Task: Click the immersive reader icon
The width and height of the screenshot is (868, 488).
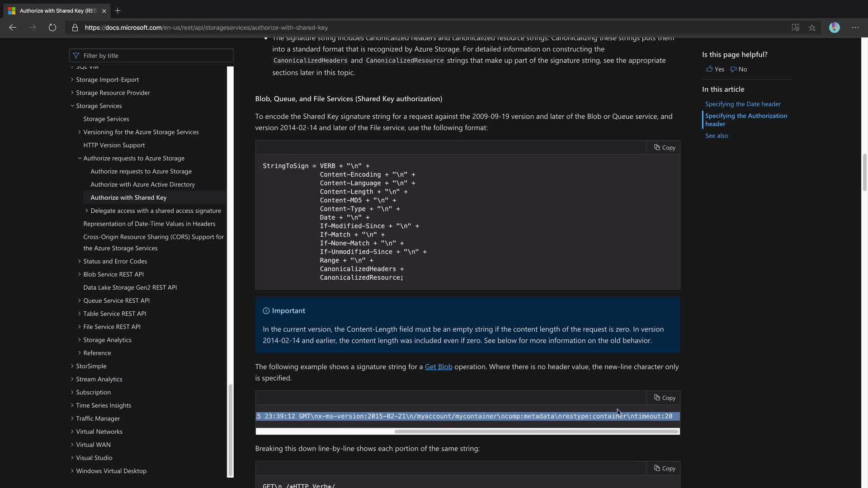Action: pyautogui.click(x=795, y=28)
